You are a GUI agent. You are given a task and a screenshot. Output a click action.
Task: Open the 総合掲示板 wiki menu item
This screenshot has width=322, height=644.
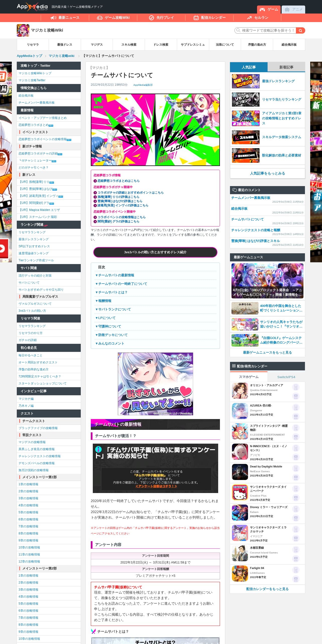289,45
